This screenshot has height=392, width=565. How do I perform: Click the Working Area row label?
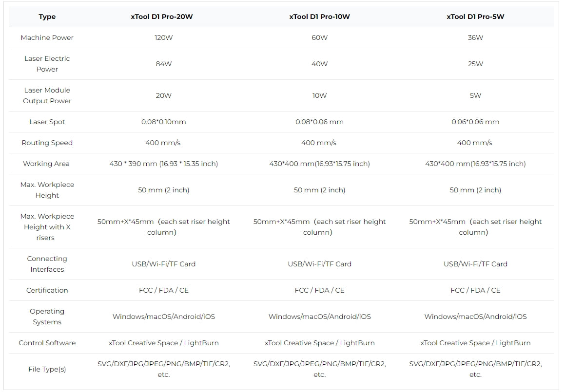46,164
